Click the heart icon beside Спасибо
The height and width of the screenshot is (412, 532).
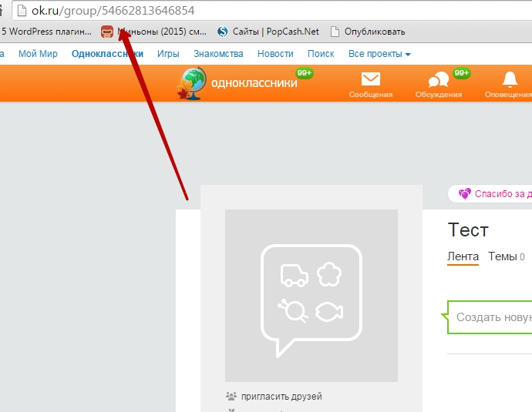tap(464, 194)
